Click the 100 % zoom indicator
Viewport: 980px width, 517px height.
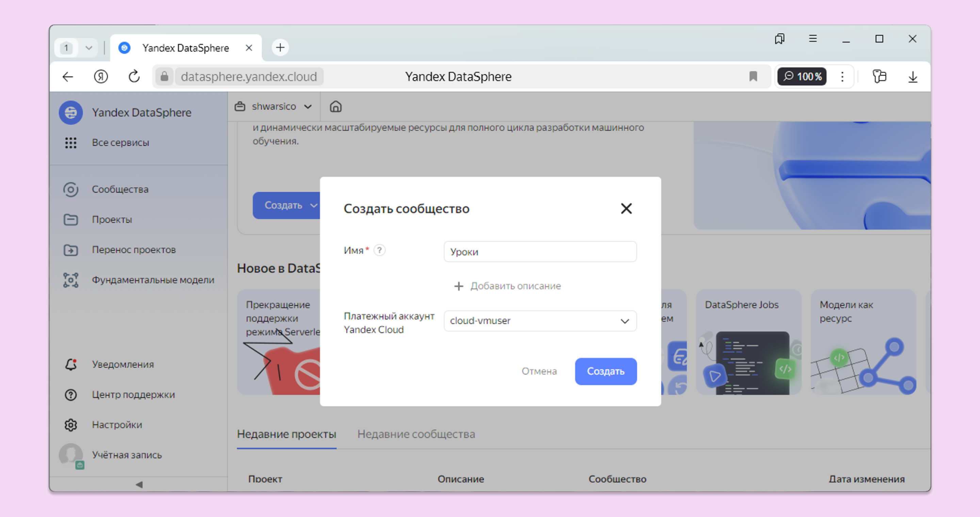tap(802, 77)
